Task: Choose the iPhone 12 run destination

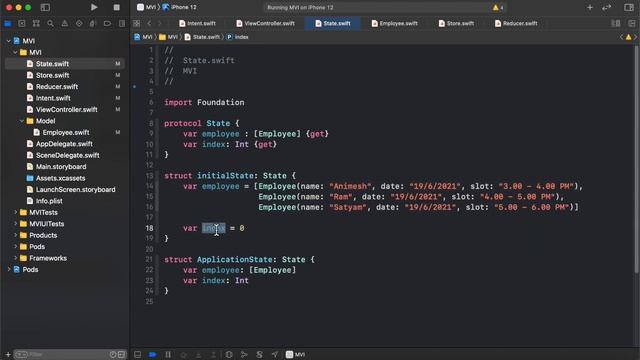Action: (x=180, y=7)
